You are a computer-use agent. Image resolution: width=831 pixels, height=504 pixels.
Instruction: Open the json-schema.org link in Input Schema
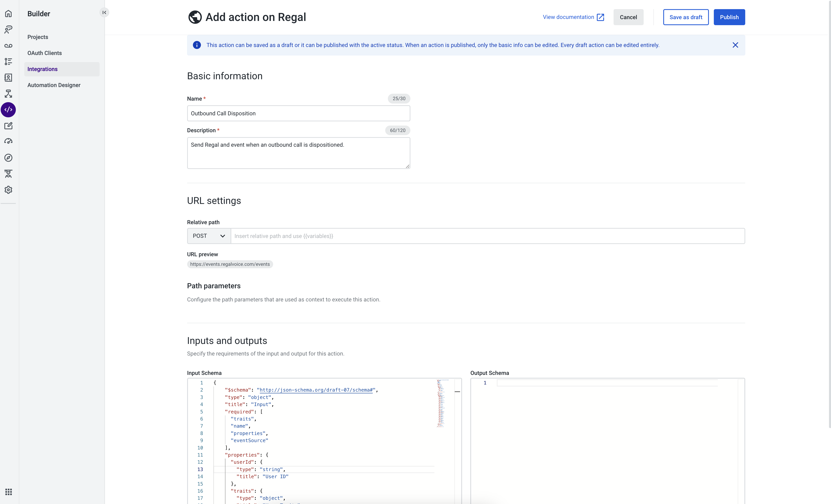tap(316, 390)
